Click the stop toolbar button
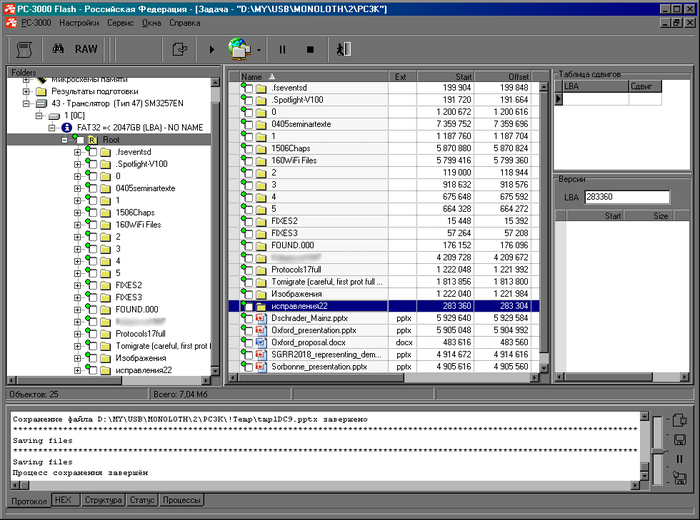 [309, 48]
